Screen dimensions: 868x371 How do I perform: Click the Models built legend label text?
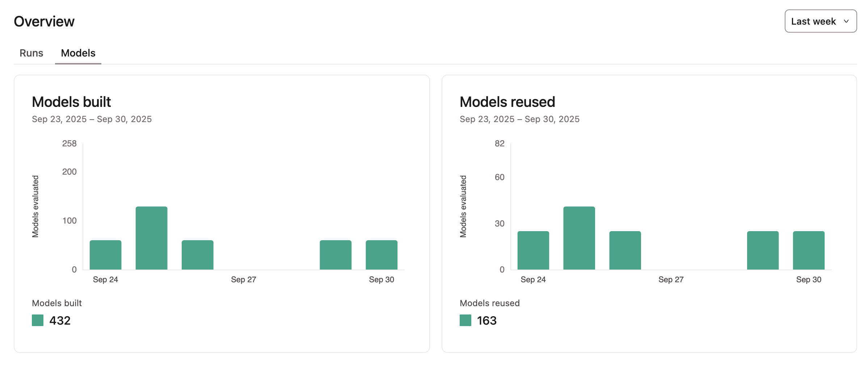(x=57, y=303)
